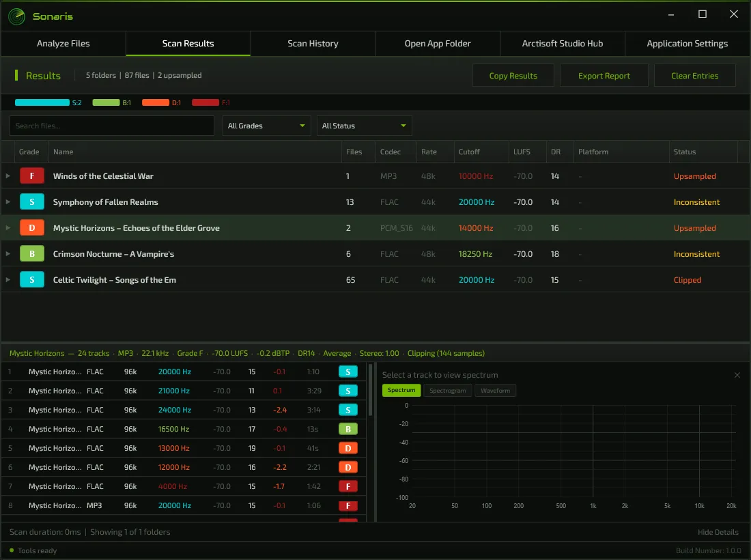The image size is (751, 560).
Task: Switch to the Analyze Files tab
Action: (x=63, y=44)
